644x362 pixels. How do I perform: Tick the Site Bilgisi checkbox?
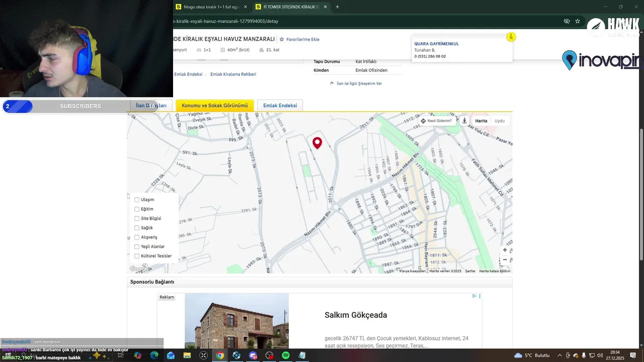137,219
